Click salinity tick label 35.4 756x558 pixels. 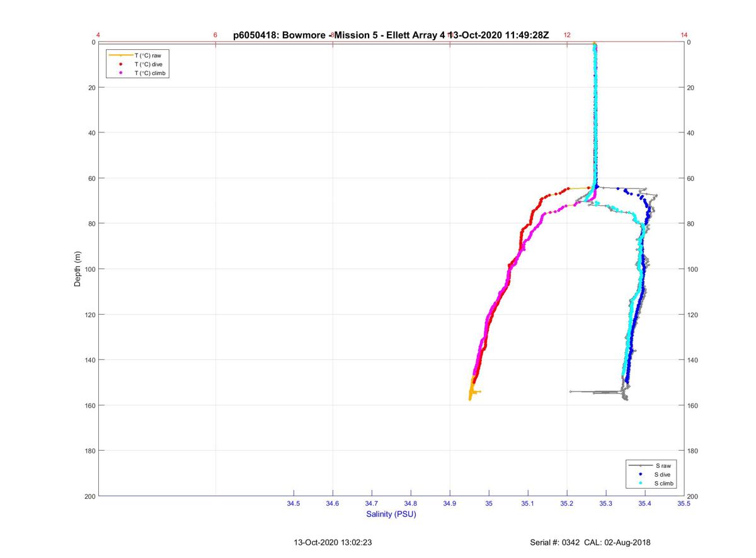[645, 503]
